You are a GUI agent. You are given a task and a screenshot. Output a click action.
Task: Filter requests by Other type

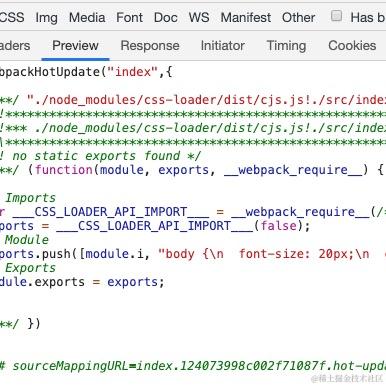tap(298, 17)
